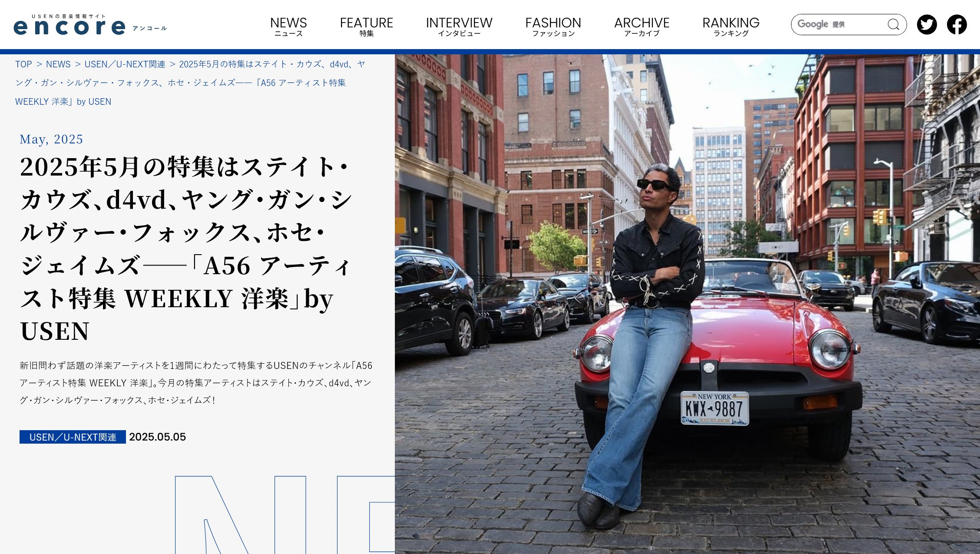Click the current article breadcrumb link
Screen dimensions: 980x554
pyautogui.click(x=190, y=83)
